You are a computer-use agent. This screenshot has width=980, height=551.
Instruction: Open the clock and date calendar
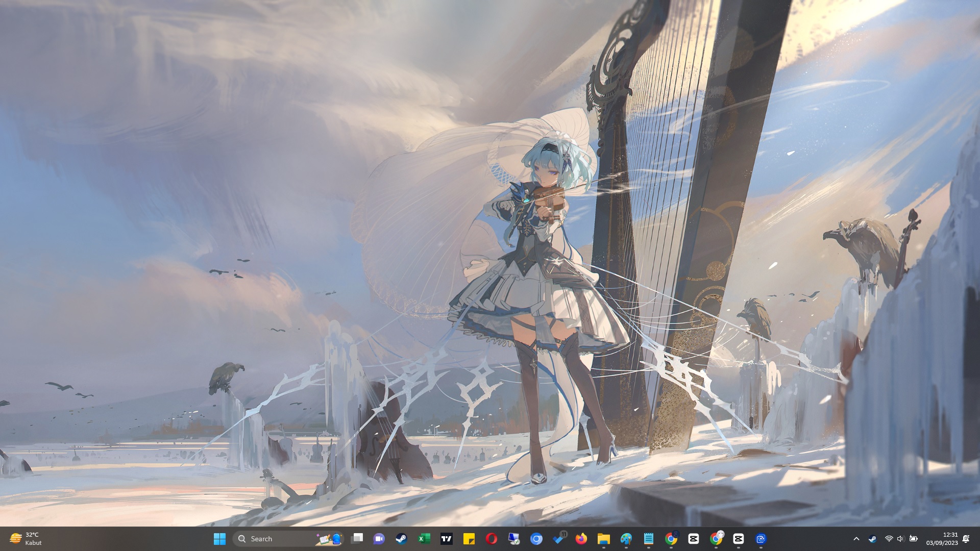pyautogui.click(x=942, y=539)
